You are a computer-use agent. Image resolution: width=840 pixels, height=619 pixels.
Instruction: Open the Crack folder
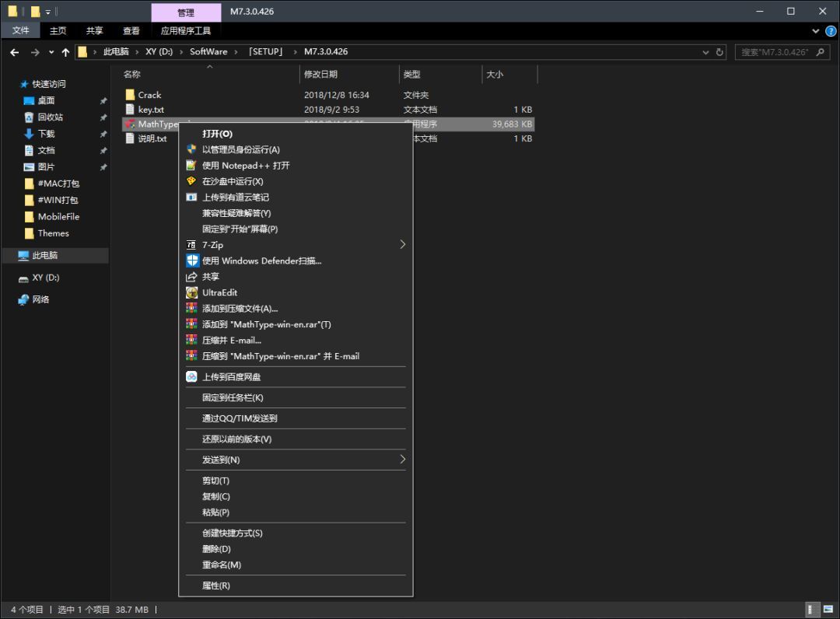click(x=149, y=95)
